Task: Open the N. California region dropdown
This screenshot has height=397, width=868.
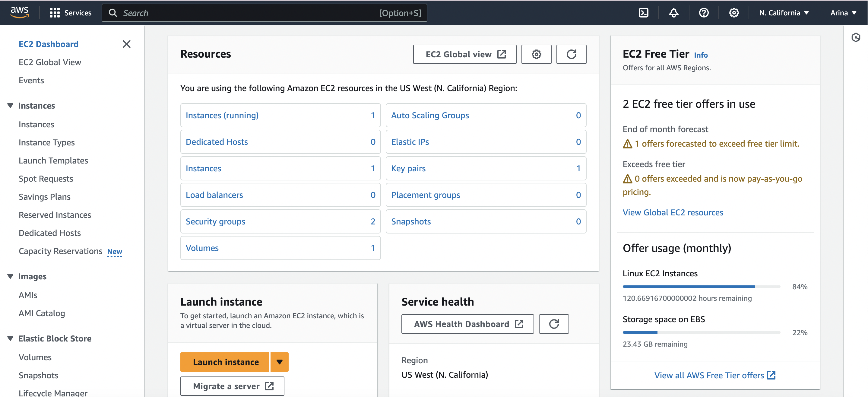Action: click(x=784, y=13)
